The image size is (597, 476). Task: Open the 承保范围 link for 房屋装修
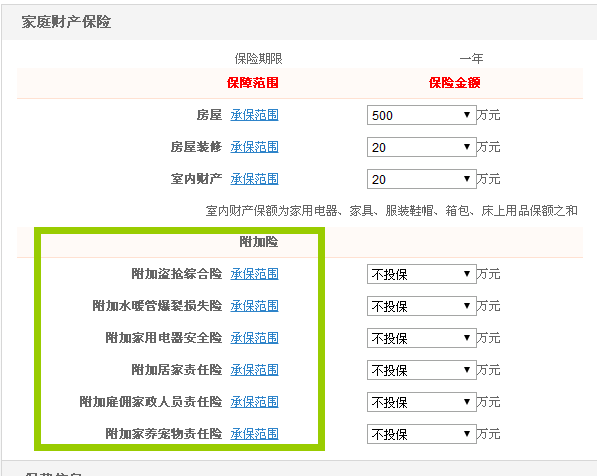pos(254,147)
